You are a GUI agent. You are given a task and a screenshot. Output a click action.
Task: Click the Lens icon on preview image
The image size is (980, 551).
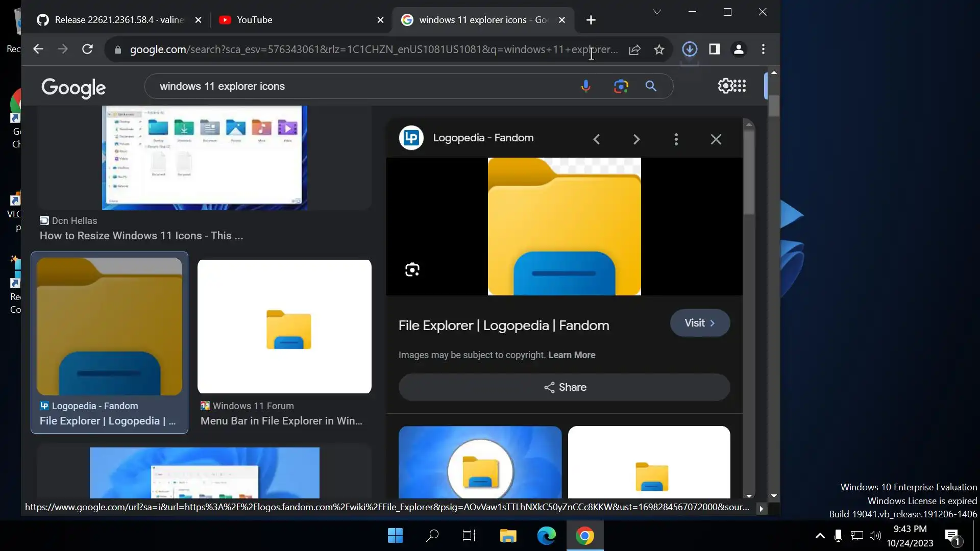tap(412, 269)
